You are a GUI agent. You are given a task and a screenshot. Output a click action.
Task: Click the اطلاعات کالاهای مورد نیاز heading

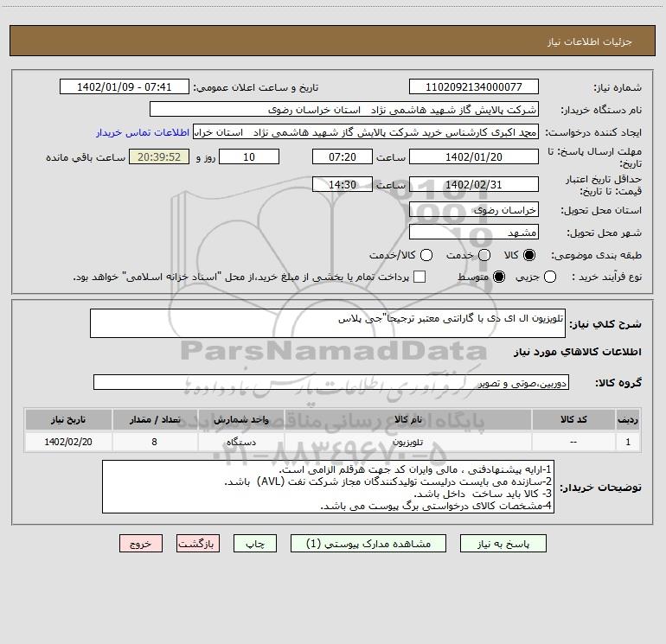[x=577, y=352]
